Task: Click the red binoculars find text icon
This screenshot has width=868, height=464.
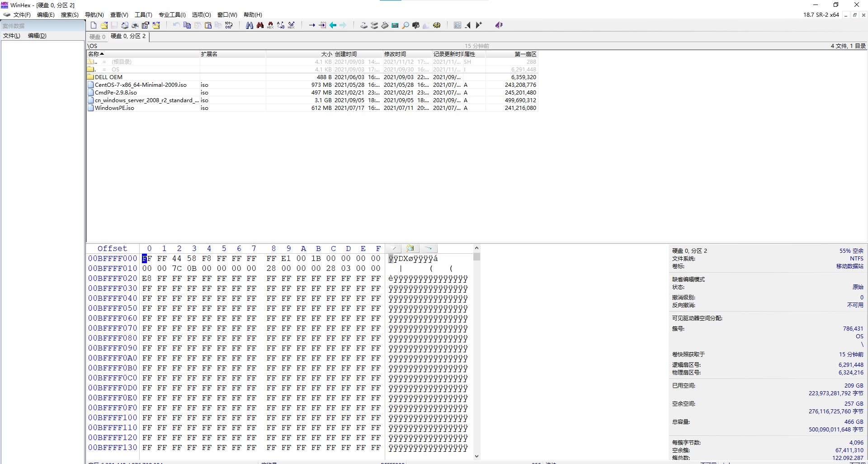Action: click(260, 25)
